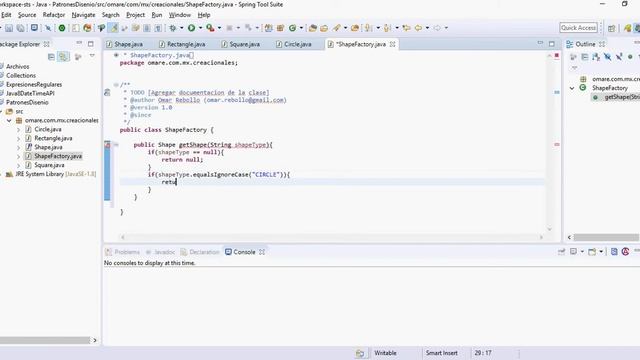Maximize the editor area
640x360 pixels.
pos(551,44)
